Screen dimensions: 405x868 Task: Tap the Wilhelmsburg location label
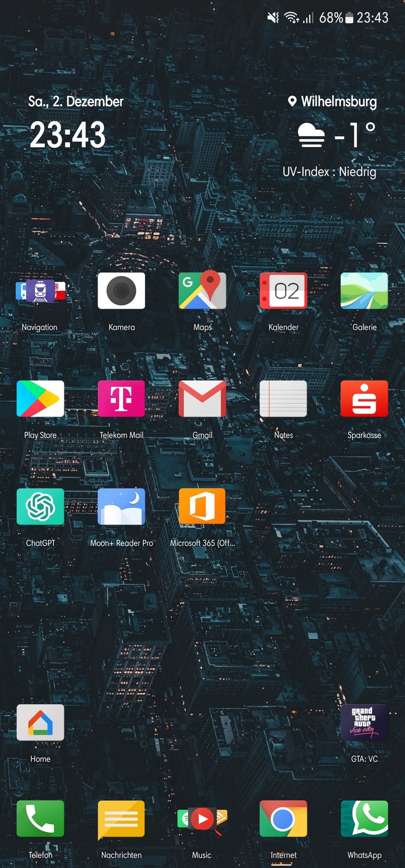click(x=339, y=102)
